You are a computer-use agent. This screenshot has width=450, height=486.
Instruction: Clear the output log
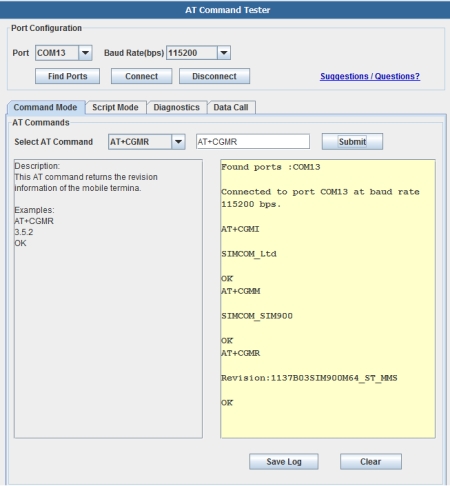(371, 462)
